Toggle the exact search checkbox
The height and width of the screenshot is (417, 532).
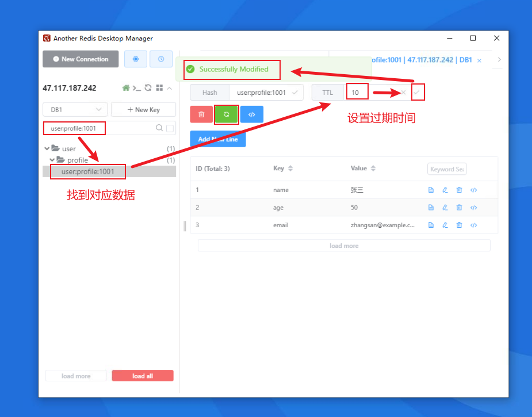click(x=170, y=128)
